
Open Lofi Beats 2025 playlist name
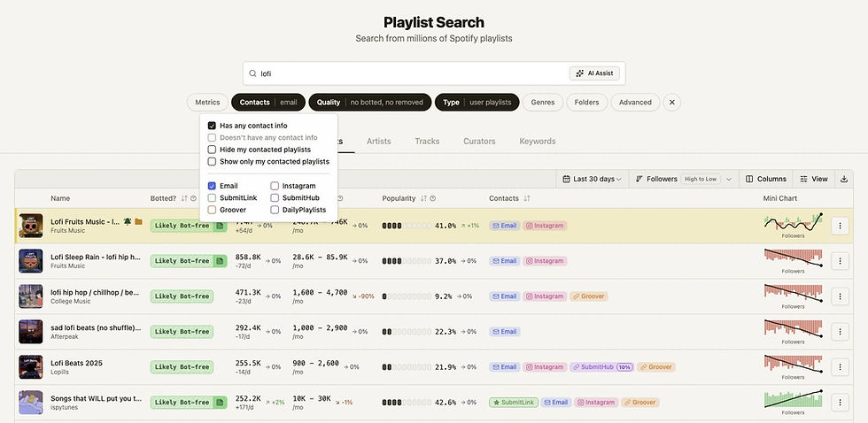(x=76, y=364)
